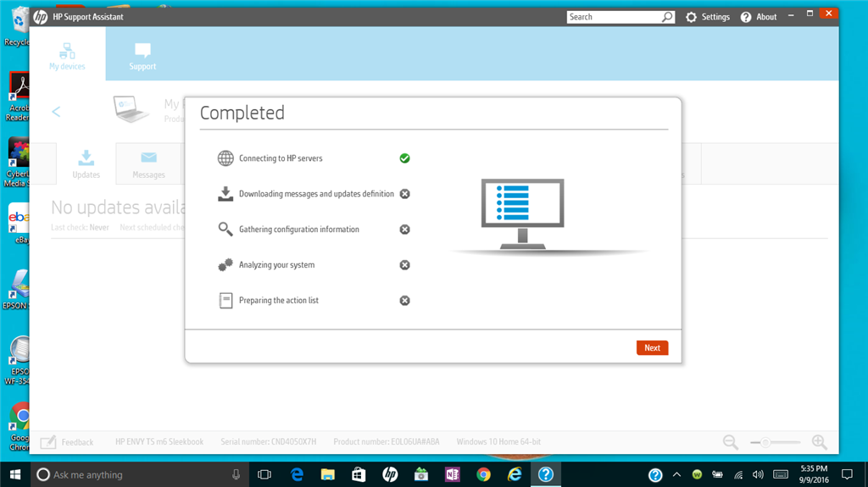Click failed status icon for Analyzing your system
The width and height of the screenshot is (868, 487).
[x=404, y=265]
